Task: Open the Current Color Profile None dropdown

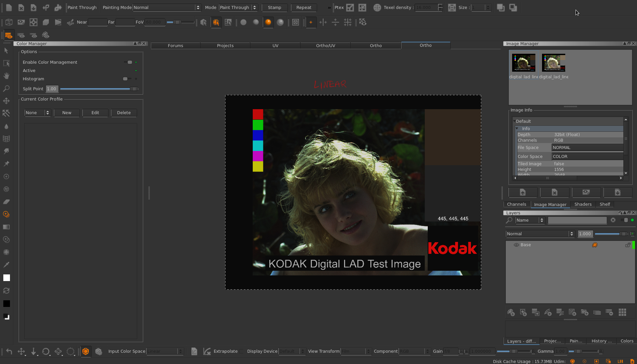Action: [x=37, y=113]
